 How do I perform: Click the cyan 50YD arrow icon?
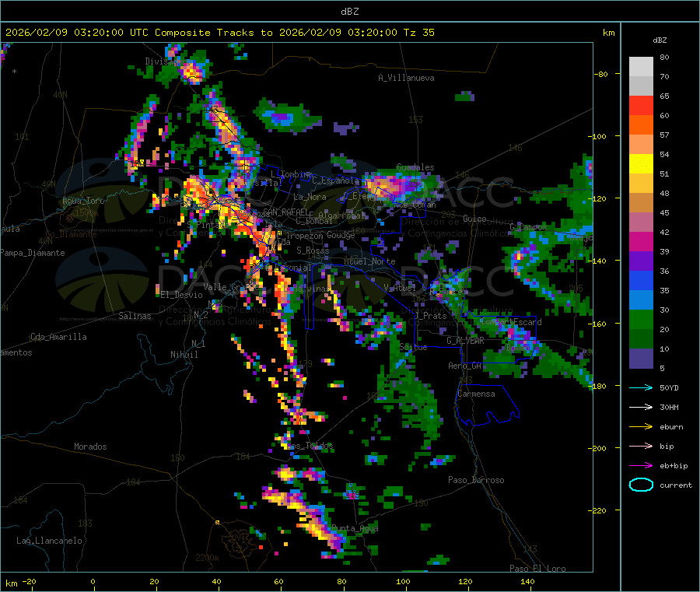point(641,387)
